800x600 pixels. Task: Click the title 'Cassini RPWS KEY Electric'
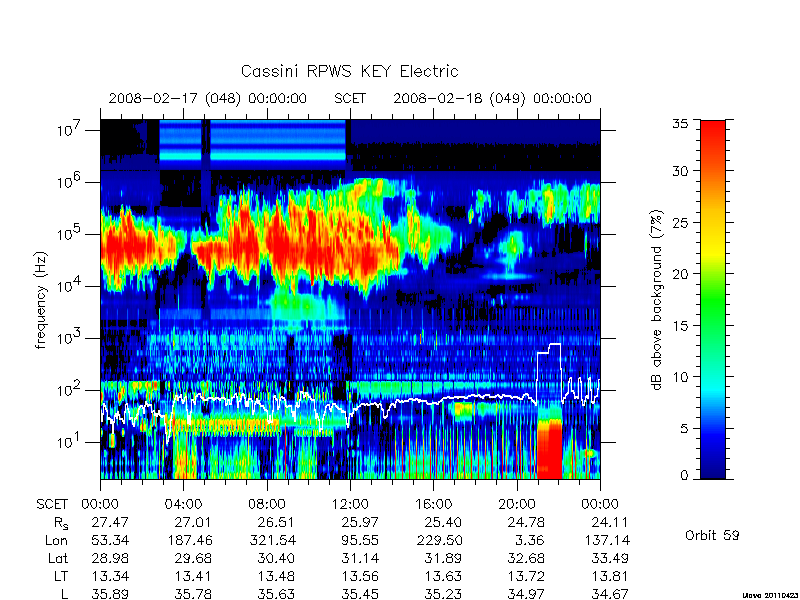tap(349, 71)
